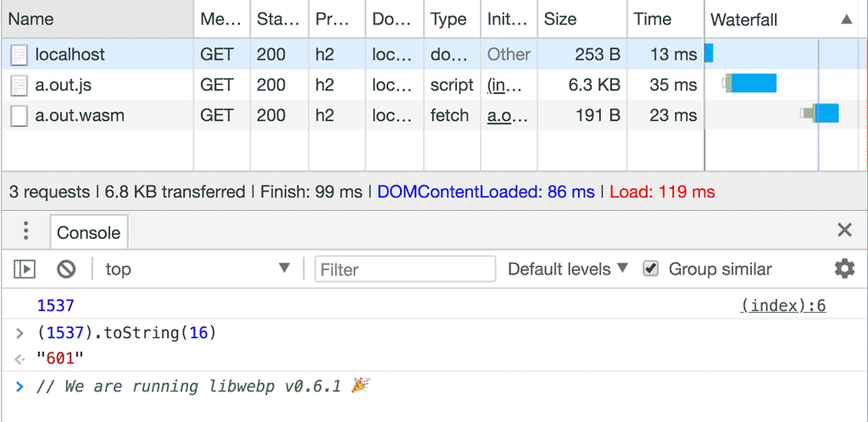Click the a.out.wasm file icon
The width and height of the screenshot is (868, 422).
(19, 115)
